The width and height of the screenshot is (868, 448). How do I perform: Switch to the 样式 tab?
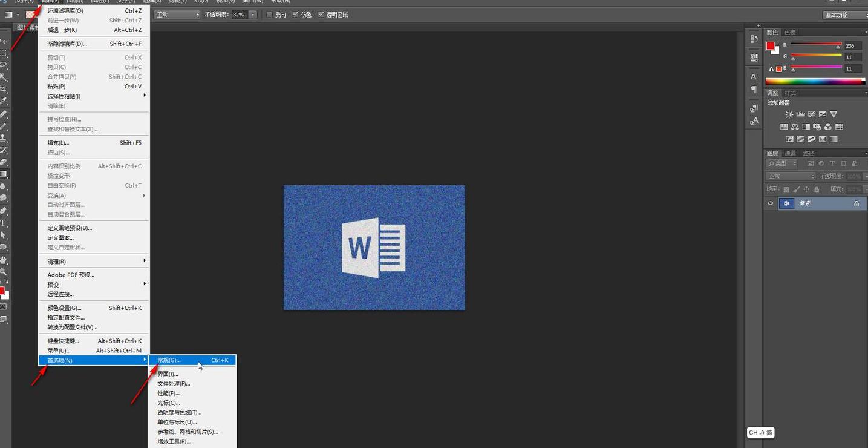click(790, 93)
